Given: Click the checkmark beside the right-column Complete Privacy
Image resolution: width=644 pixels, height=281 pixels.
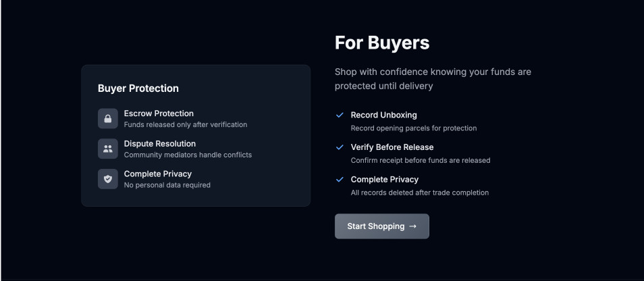Looking at the screenshot, I should (340, 179).
